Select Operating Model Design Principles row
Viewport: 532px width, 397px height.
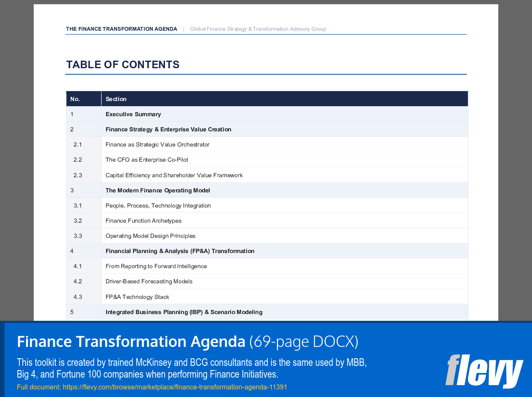150,236
